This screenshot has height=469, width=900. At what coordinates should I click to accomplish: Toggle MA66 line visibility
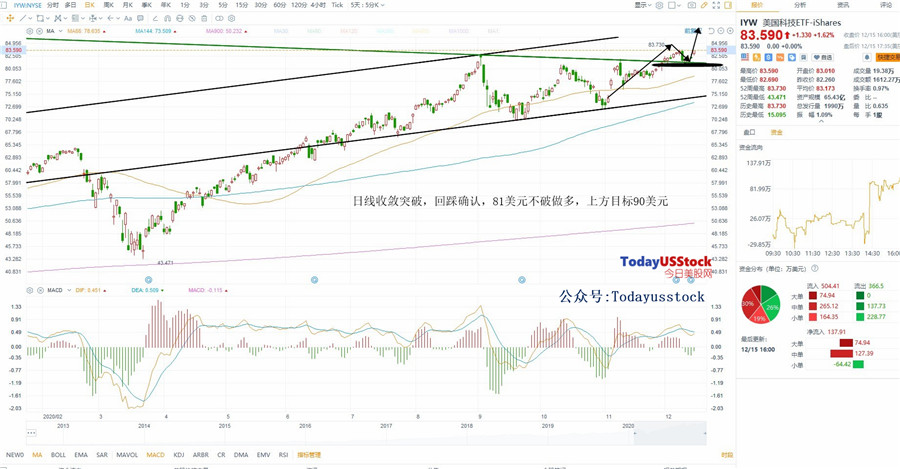click(86, 31)
